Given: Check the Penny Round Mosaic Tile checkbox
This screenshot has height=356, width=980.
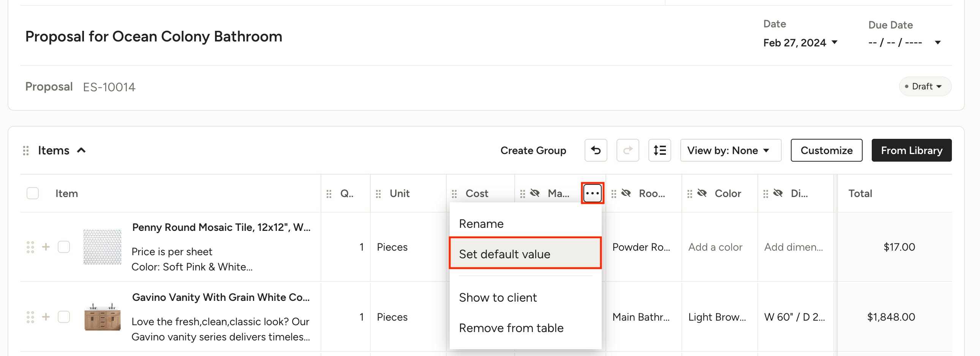Looking at the screenshot, I should click(x=64, y=247).
